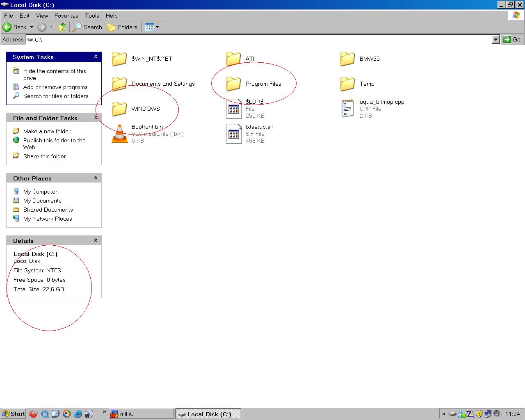This screenshot has width=525, height=420.
Task: Open the Search toolbar button
Action: pos(87,27)
